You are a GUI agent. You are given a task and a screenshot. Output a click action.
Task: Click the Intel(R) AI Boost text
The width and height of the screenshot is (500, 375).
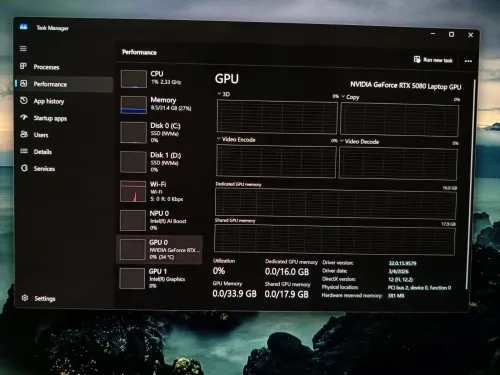168,221
